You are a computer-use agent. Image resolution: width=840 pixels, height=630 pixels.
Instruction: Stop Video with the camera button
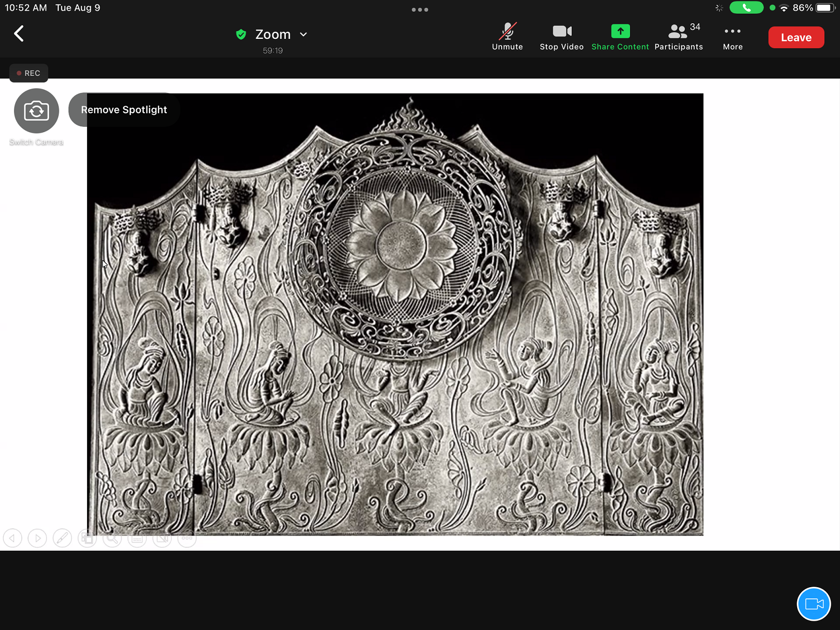tap(561, 37)
